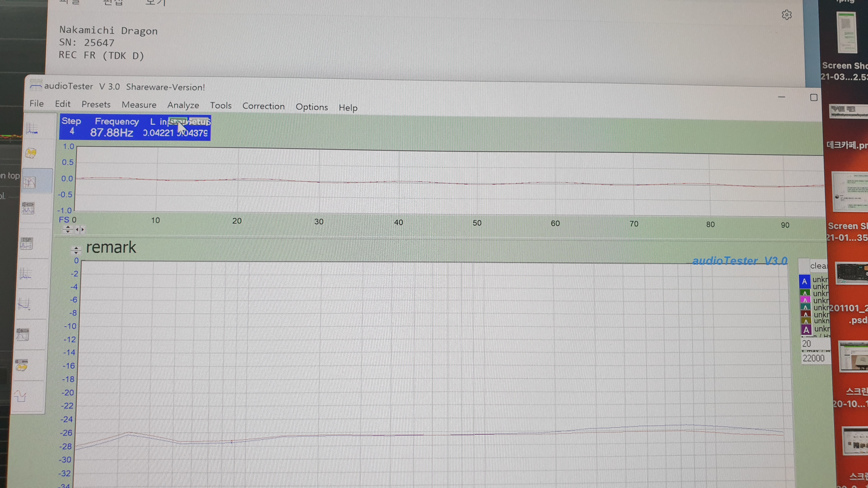Select the spectrum analyzer icon at top of sidebar
This screenshot has width=868, height=488.
(32, 129)
